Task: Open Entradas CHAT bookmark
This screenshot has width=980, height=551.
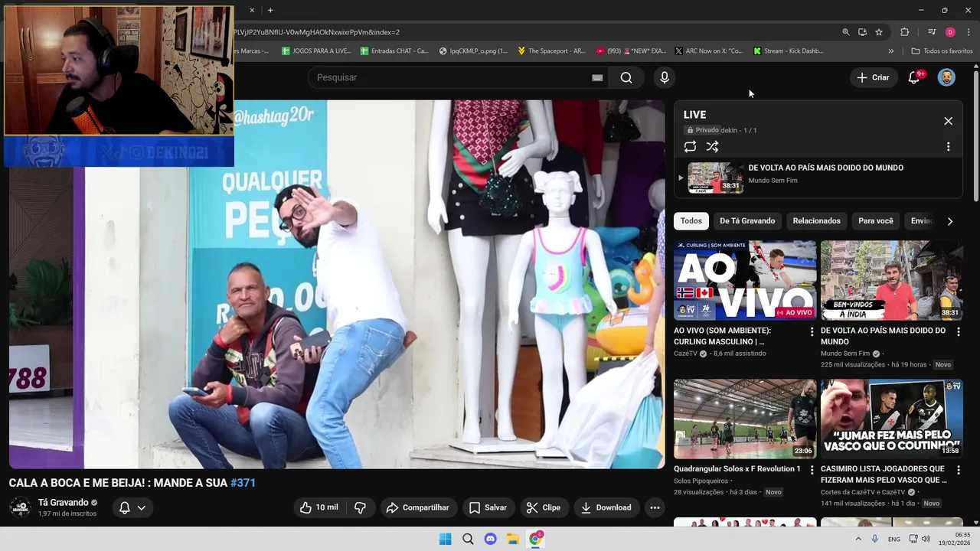Action: [x=394, y=51]
